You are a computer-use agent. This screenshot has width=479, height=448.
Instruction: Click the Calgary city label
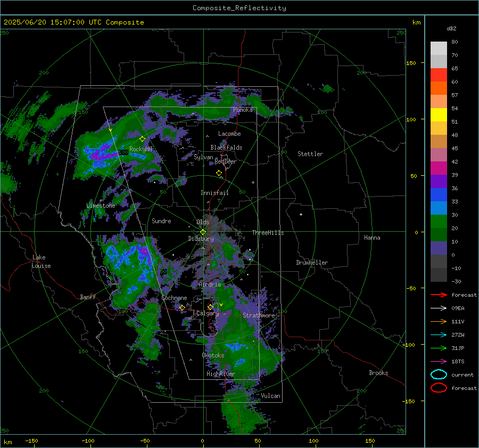coord(208,313)
